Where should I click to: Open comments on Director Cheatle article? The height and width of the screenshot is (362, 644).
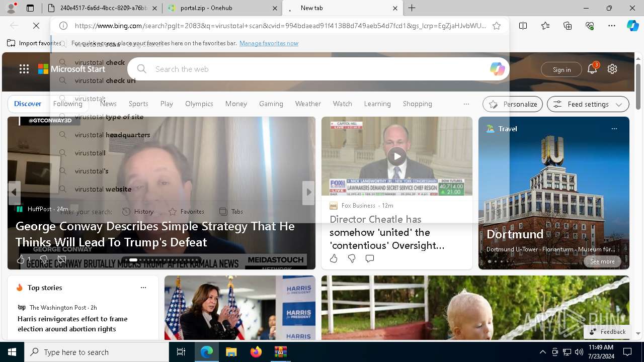point(370,258)
